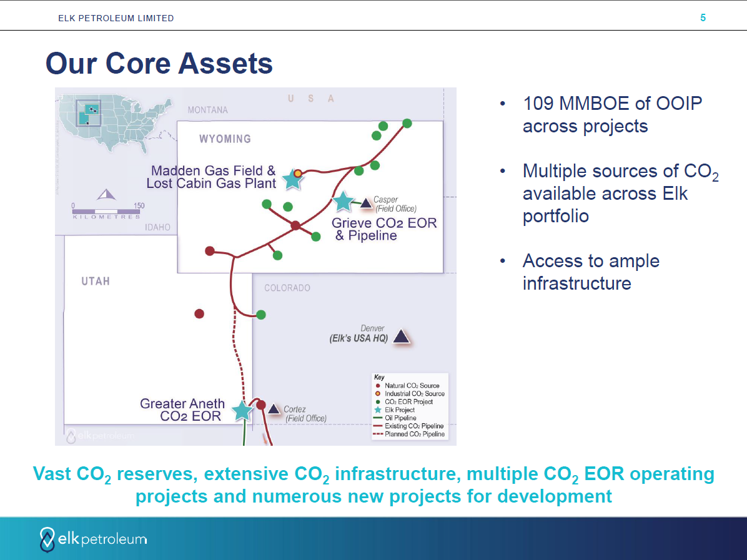Click the star marking Madden Gas Field

tap(292, 180)
